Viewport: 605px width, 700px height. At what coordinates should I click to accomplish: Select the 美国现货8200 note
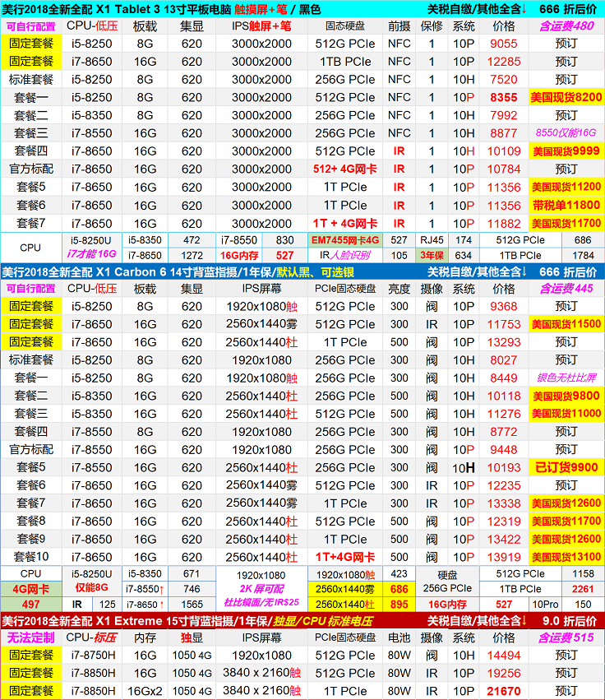pyautogui.click(x=566, y=97)
